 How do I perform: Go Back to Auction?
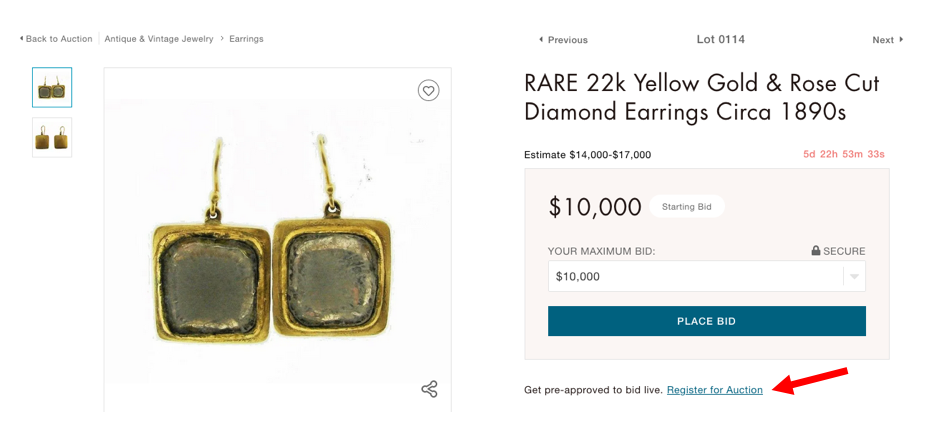pos(59,39)
